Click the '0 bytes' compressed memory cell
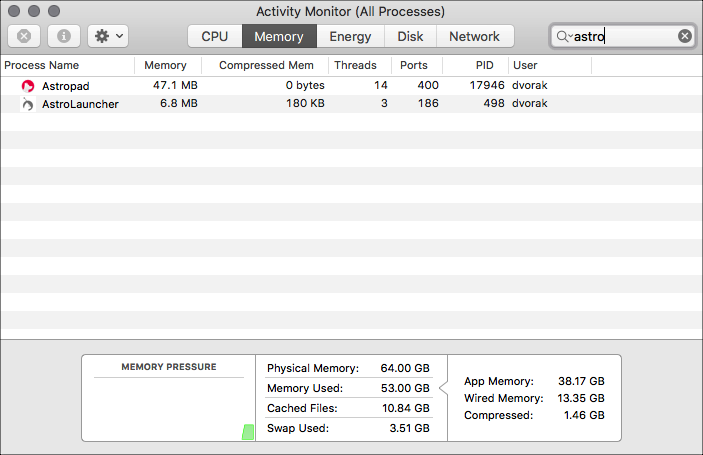703x455 pixels. pos(305,85)
